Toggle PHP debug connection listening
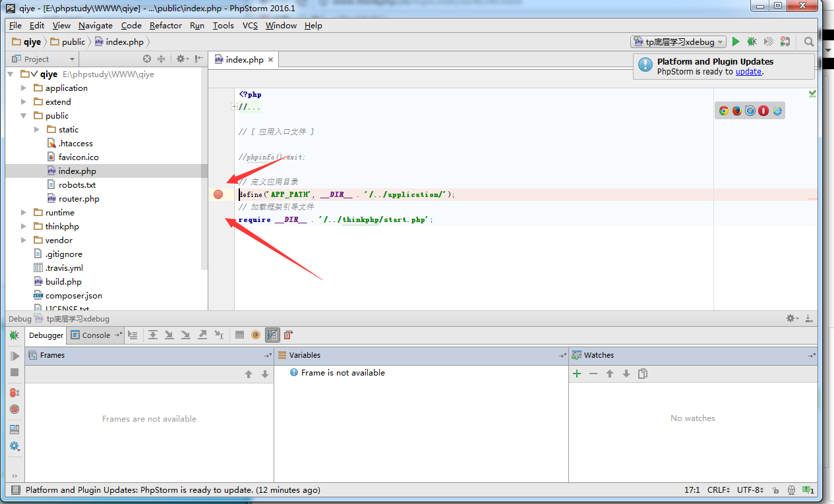This screenshot has height=504, width=834. (x=785, y=42)
